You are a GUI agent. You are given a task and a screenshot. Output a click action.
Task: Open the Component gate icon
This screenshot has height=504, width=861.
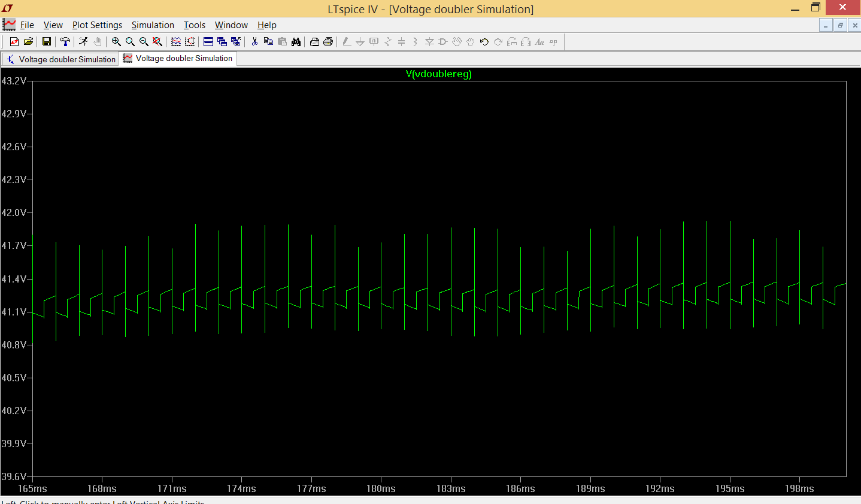pyautogui.click(x=443, y=41)
